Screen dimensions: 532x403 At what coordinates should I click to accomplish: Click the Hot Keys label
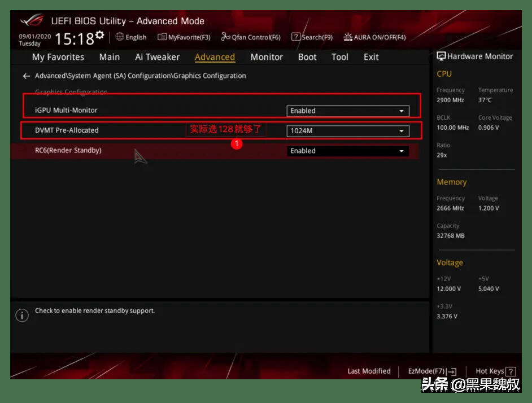490,371
